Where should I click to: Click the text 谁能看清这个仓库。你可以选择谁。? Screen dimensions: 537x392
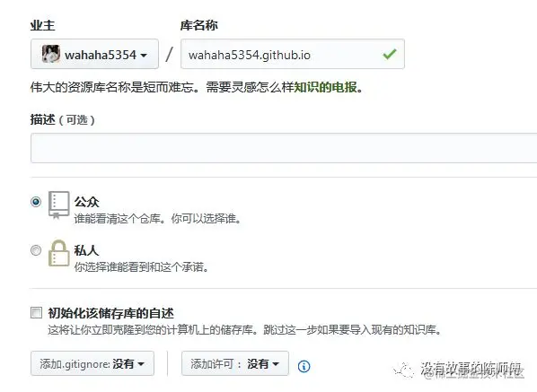[x=158, y=219]
